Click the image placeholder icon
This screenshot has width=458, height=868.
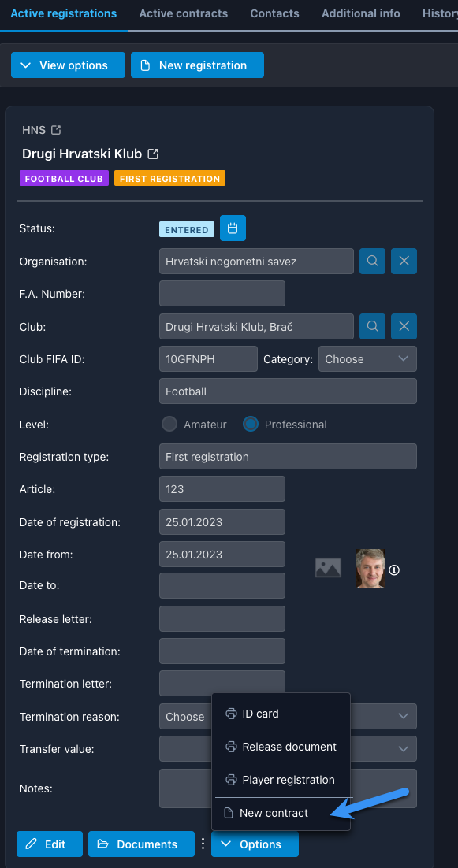click(328, 568)
